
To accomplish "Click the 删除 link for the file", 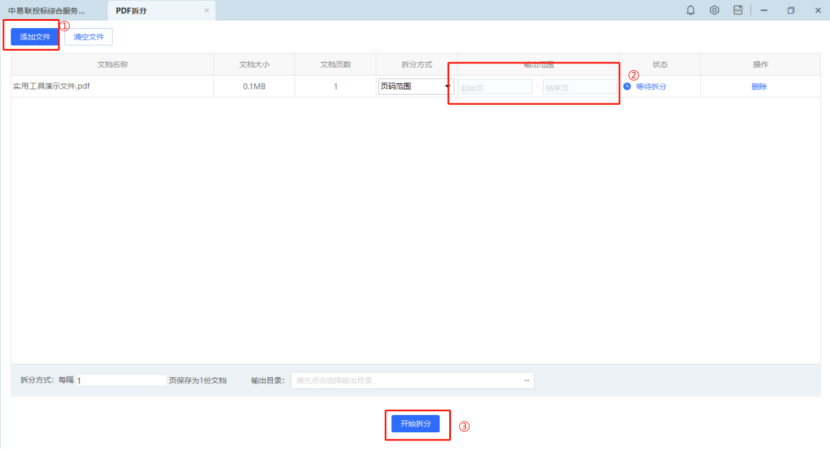I will [x=759, y=87].
